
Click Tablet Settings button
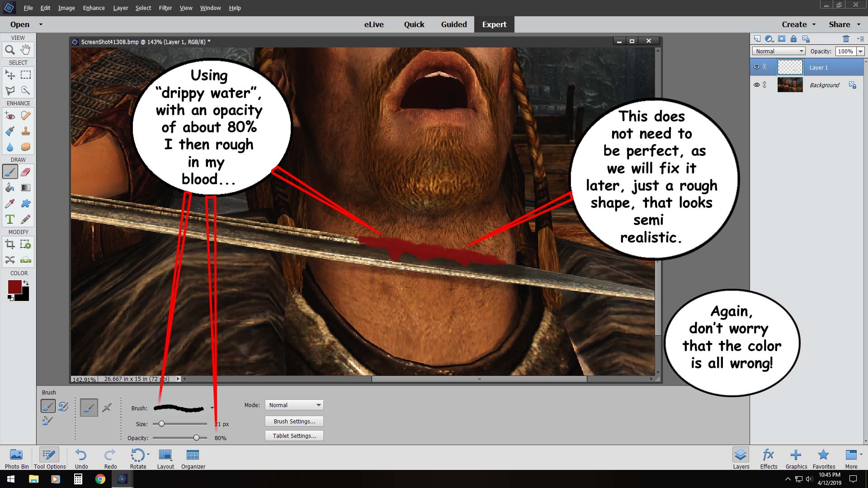(x=294, y=436)
